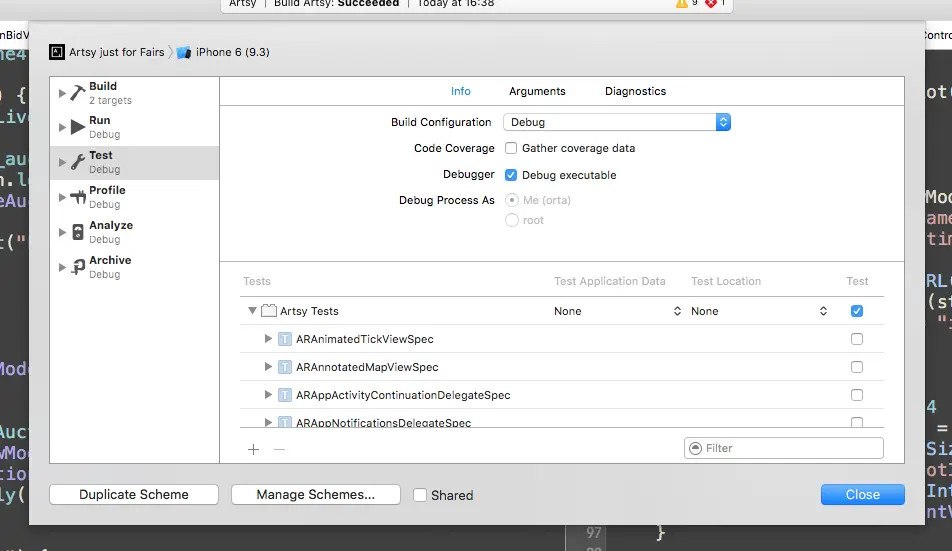952x551 pixels.
Task: Click the red errors icon in toolbar
Action: pos(711,3)
